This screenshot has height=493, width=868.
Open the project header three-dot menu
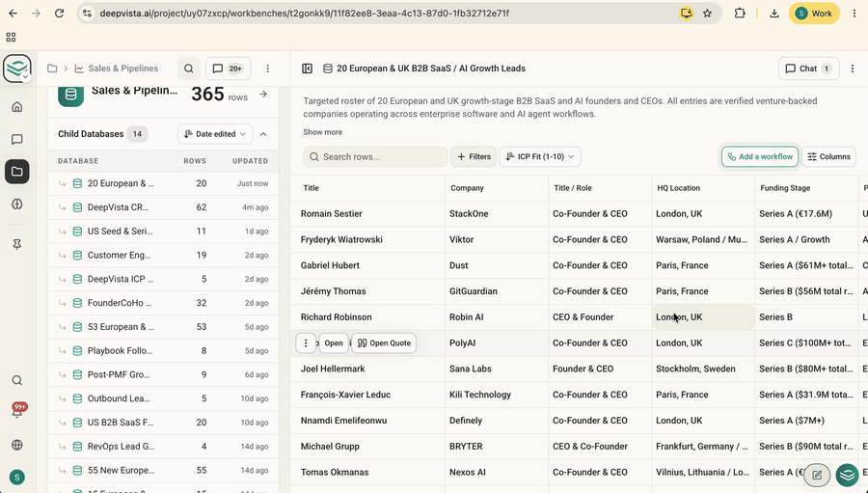[x=268, y=68]
